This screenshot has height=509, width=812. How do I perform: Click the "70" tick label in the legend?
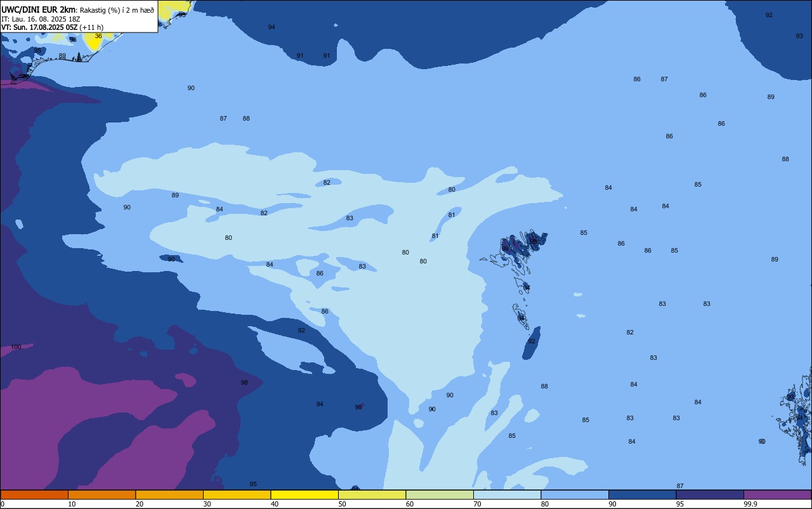point(477,504)
